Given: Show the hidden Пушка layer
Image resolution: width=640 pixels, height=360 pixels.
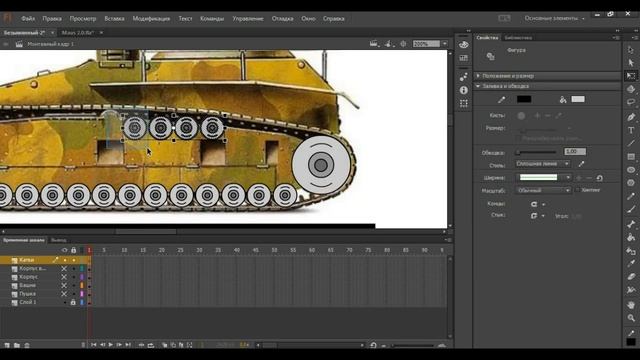Looking at the screenshot, I should [64, 294].
